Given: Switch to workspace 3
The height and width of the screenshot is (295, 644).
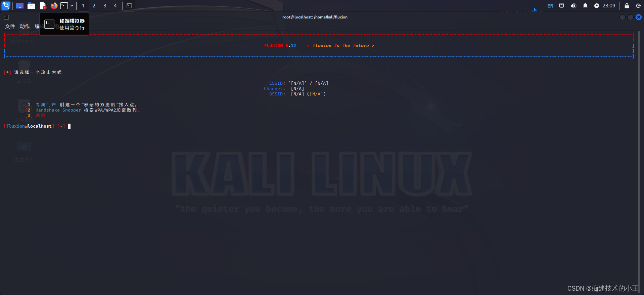Looking at the screenshot, I should click(x=105, y=6).
